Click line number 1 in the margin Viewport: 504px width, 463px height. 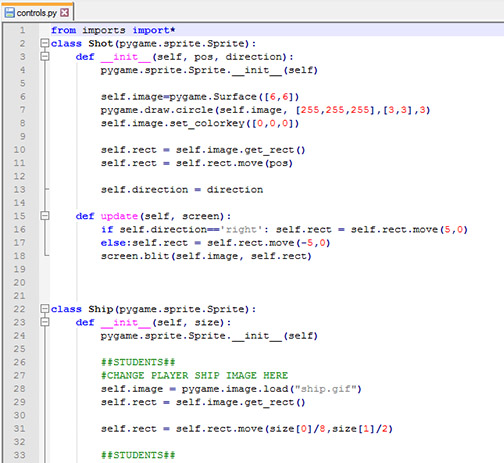[x=22, y=30]
